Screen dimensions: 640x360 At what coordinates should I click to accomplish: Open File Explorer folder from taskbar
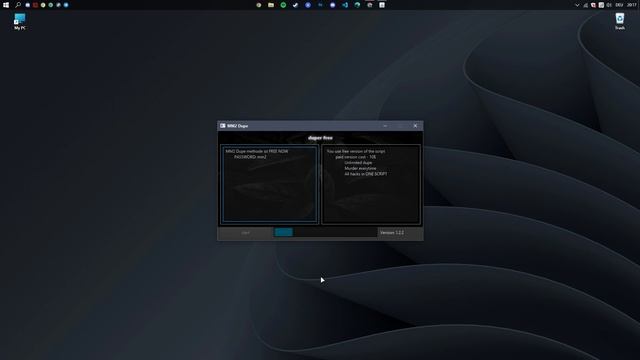click(271, 5)
